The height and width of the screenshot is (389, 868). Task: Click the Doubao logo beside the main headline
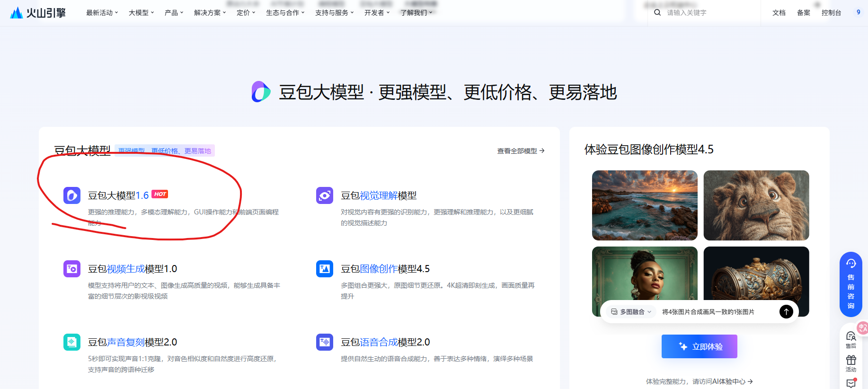click(261, 92)
